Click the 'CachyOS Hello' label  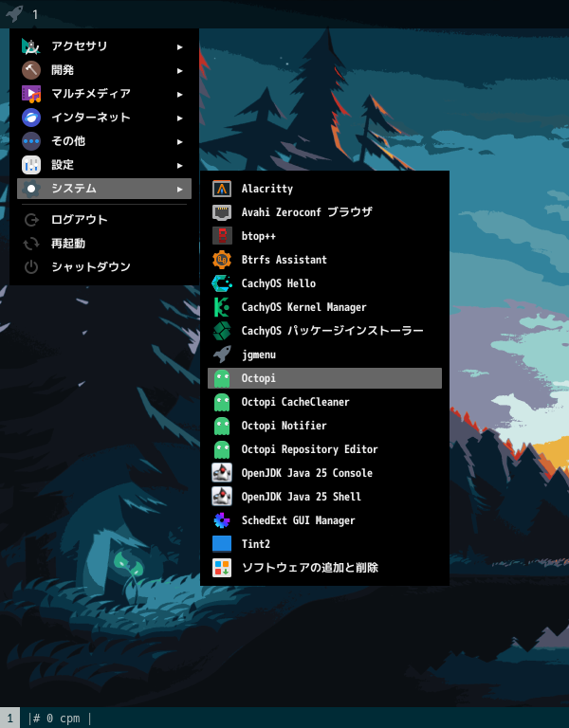click(x=278, y=283)
